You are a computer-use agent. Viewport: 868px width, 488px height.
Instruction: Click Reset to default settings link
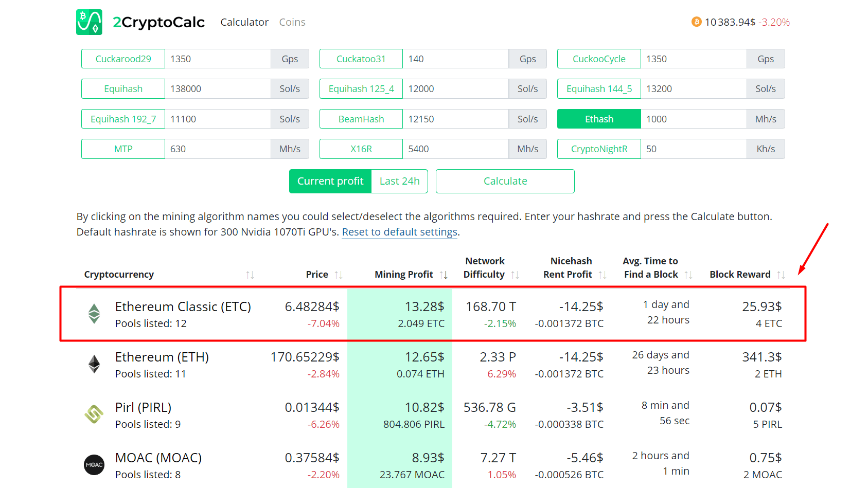399,232
